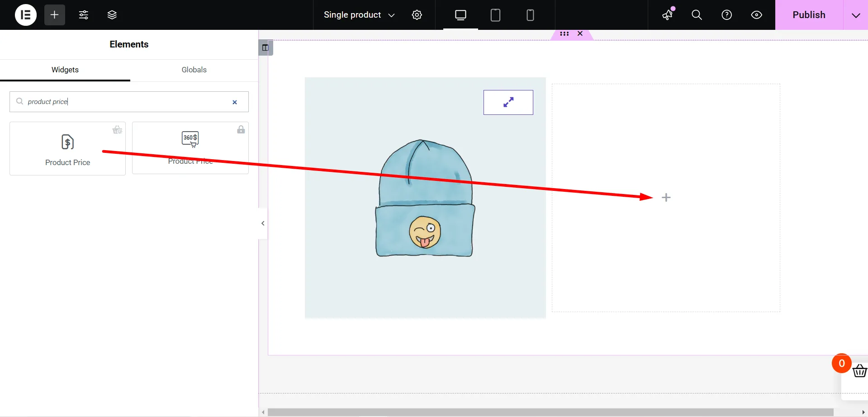This screenshot has height=417, width=868.
Task: Select the Widgets tab
Action: pos(65,70)
